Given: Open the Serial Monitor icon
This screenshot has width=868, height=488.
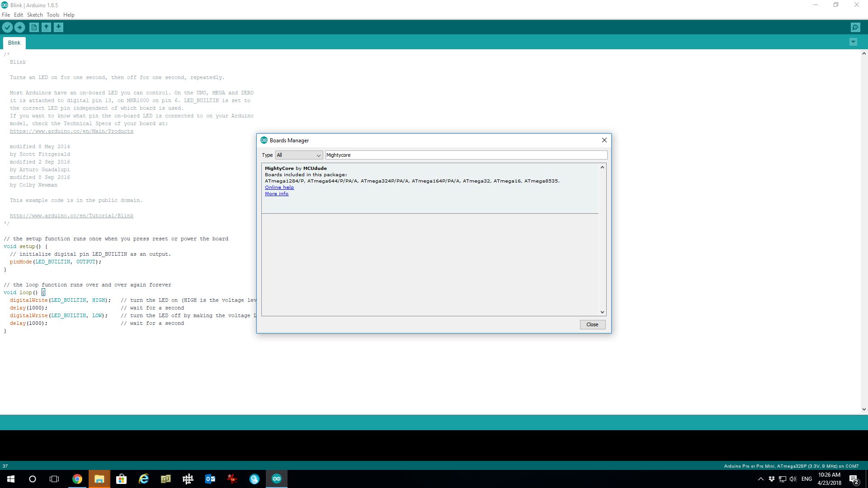Looking at the screenshot, I should [855, 28].
